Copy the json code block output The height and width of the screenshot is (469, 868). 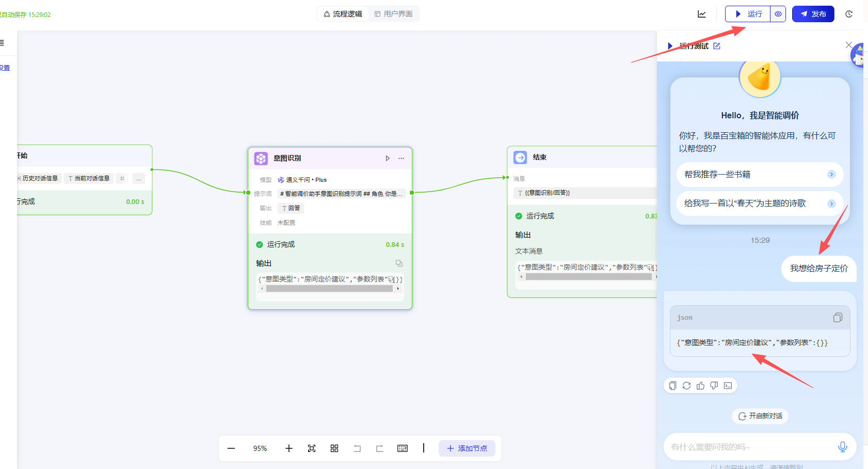838,317
